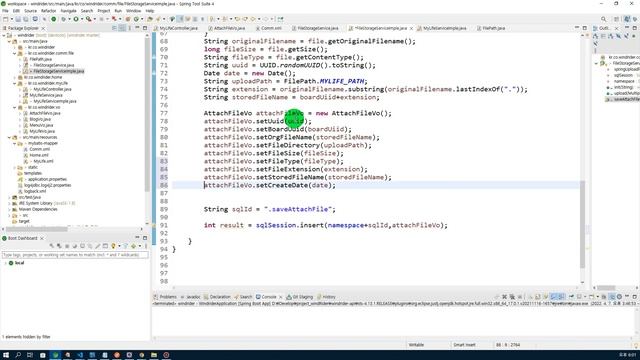640x360 pixels.
Task: Expand the Maven Dependencies node
Action: 9,209
